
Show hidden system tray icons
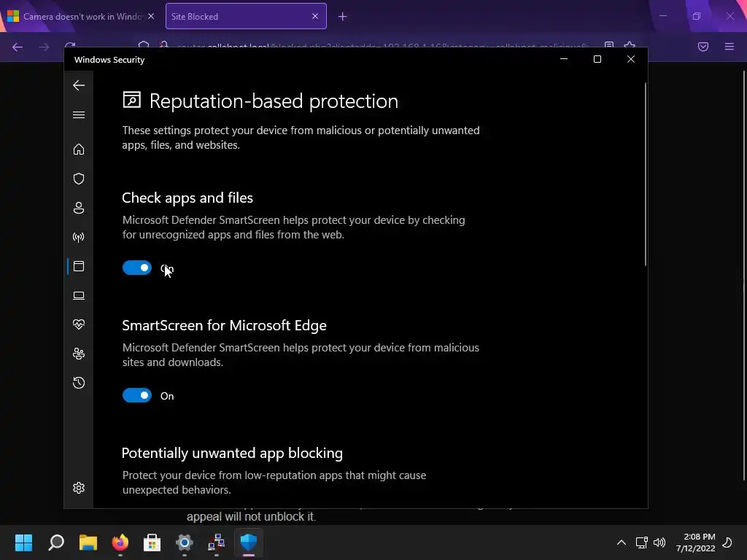pos(622,542)
